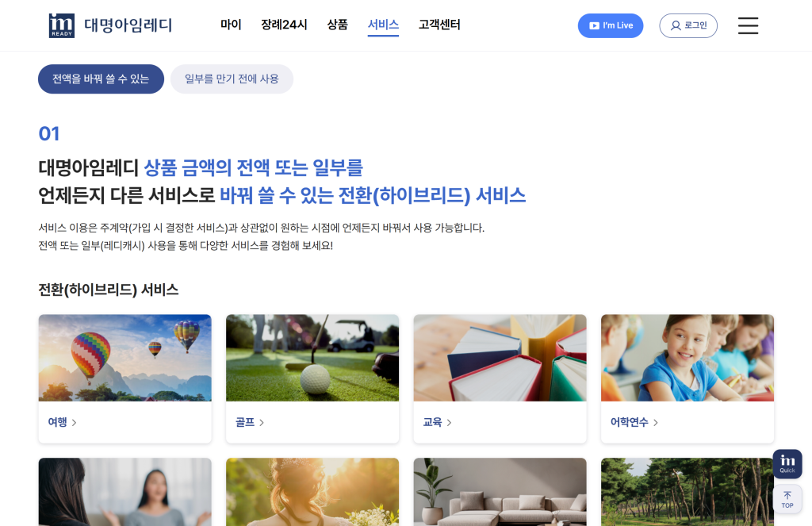812x526 pixels.
Task: Click the chevron next to 어학연수
Action: point(656,423)
